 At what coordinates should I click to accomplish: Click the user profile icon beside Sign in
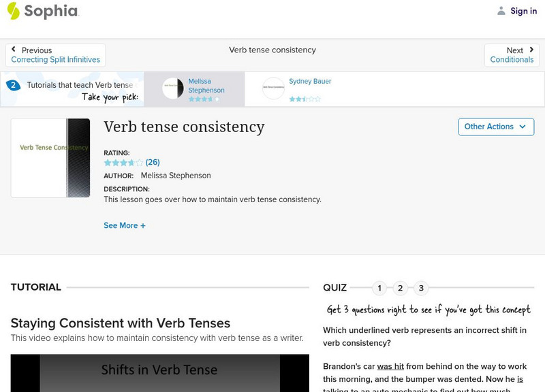(x=501, y=11)
